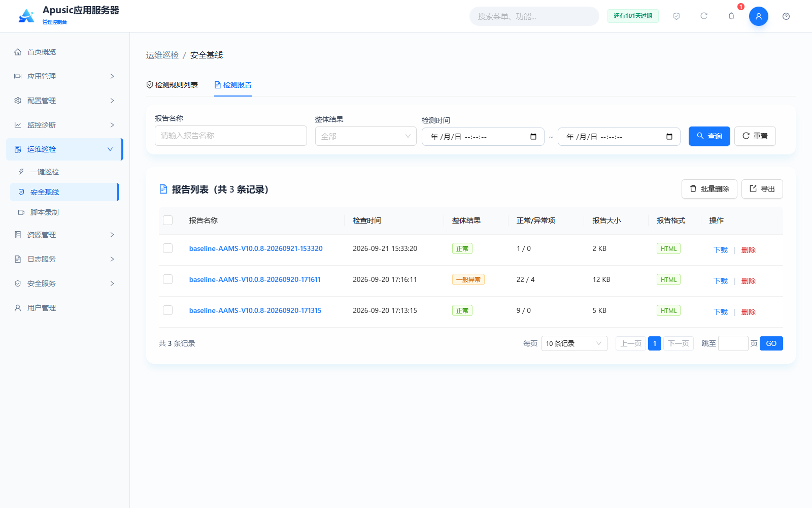
Task: Click the help question mark icon
Action: click(786, 16)
